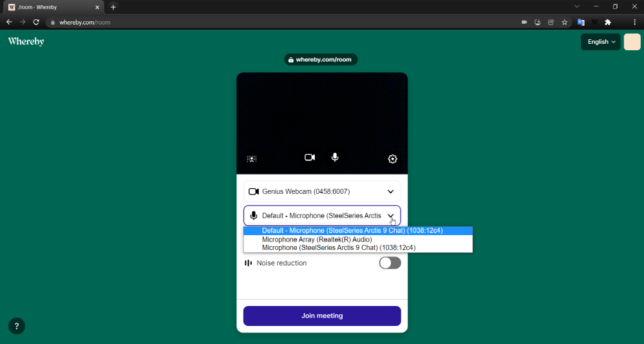Collapse the microphone selection dropdown

[x=390, y=216]
